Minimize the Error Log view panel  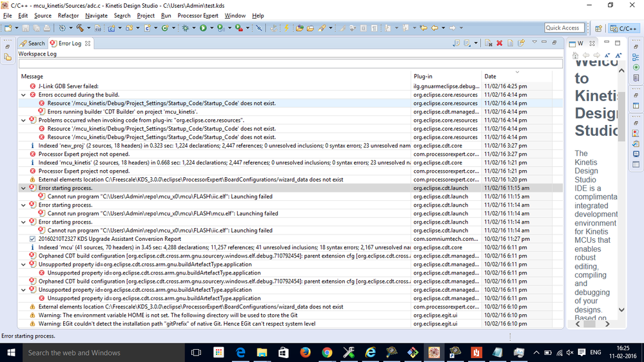[544, 43]
